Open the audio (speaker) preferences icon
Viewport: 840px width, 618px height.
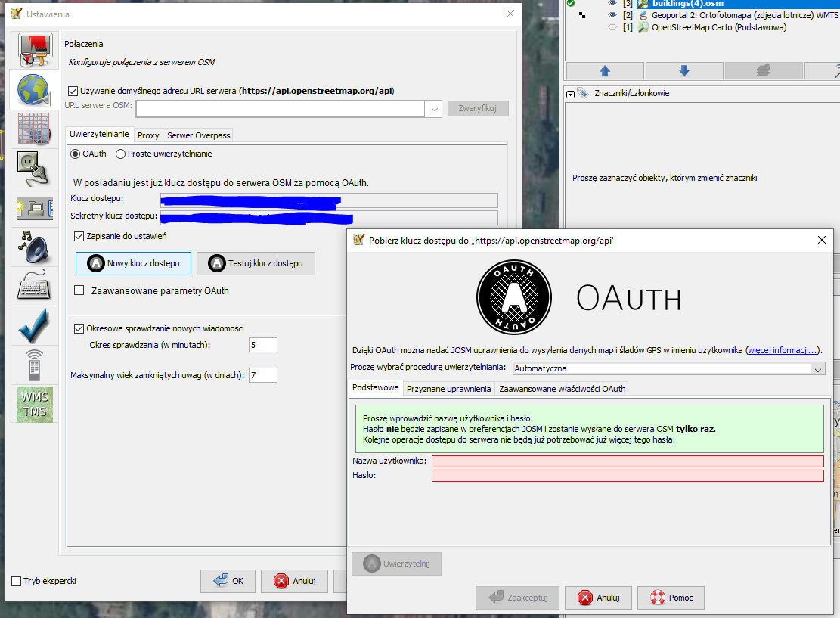tap(34, 247)
